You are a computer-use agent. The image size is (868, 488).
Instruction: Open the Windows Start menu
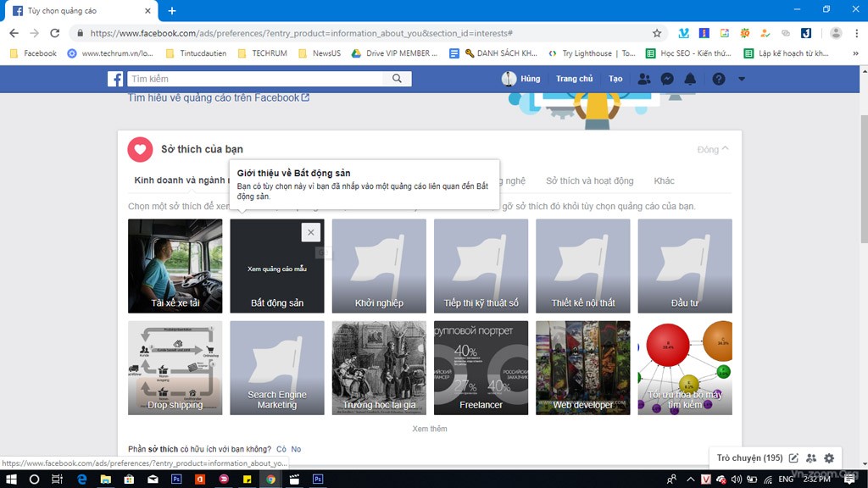(11, 480)
